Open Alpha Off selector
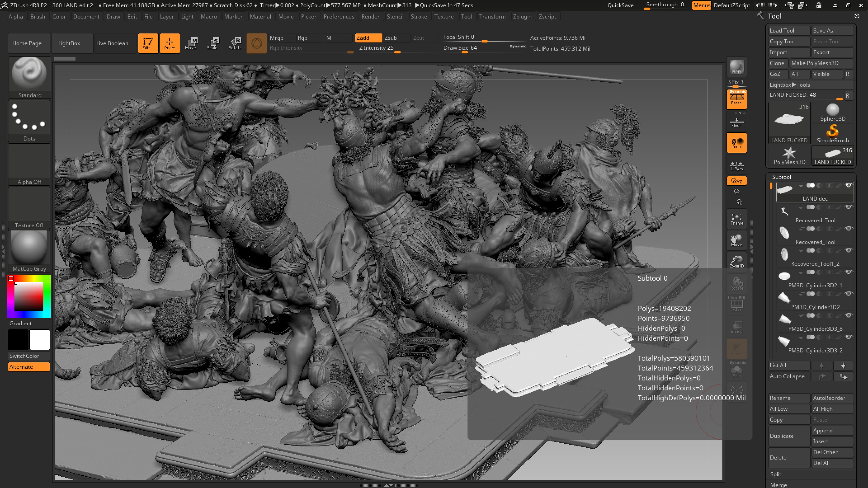The width and height of the screenshot is (868, 488). 29,164
